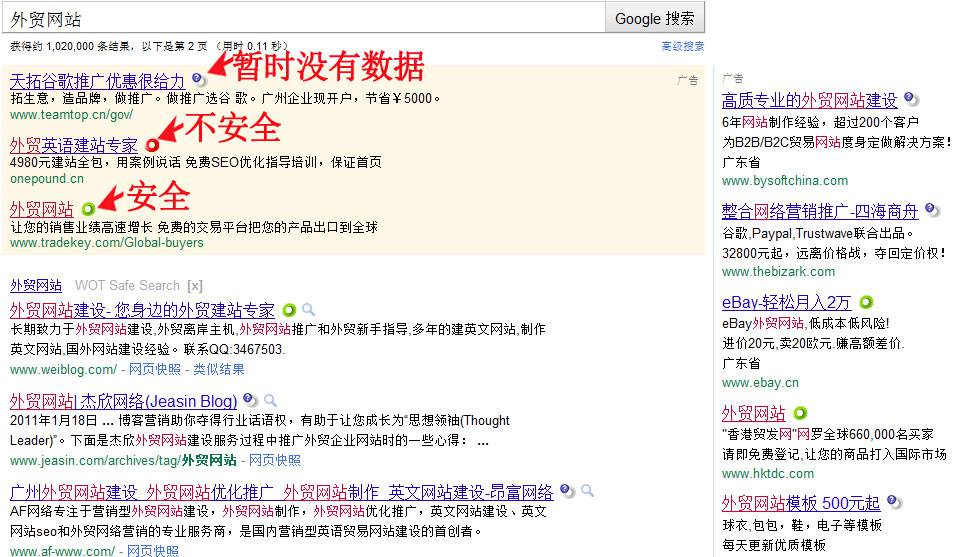959x557 pixels.
Task: Click the URL text www.teamtop.cn/gov/
Action: click(x=72, y=115)
